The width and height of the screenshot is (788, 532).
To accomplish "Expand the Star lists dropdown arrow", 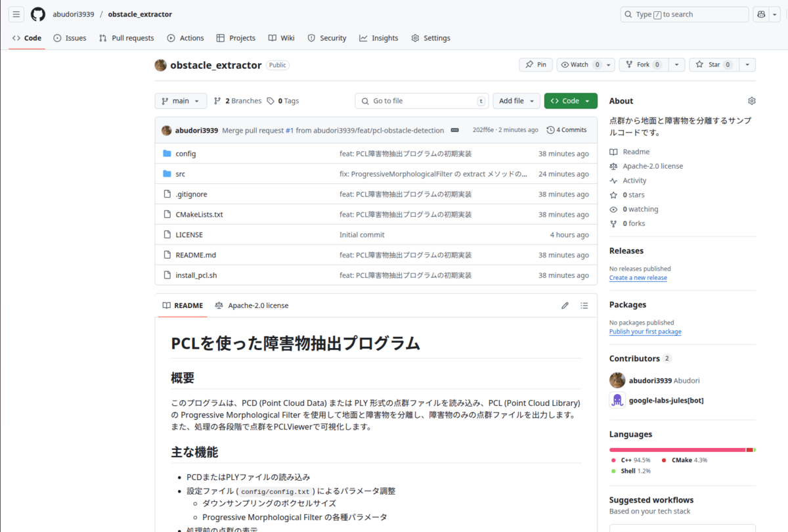I will coord(747,65).
